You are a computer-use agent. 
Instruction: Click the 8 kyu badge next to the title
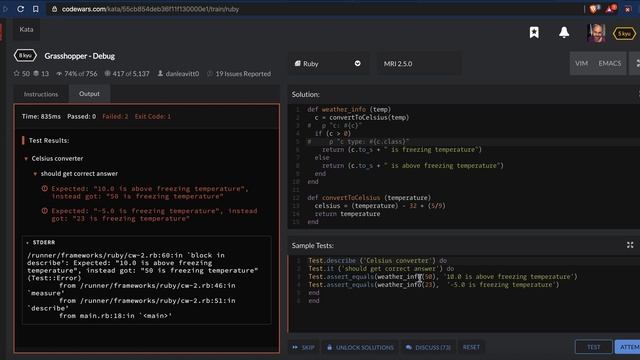[x=25, y=56]
